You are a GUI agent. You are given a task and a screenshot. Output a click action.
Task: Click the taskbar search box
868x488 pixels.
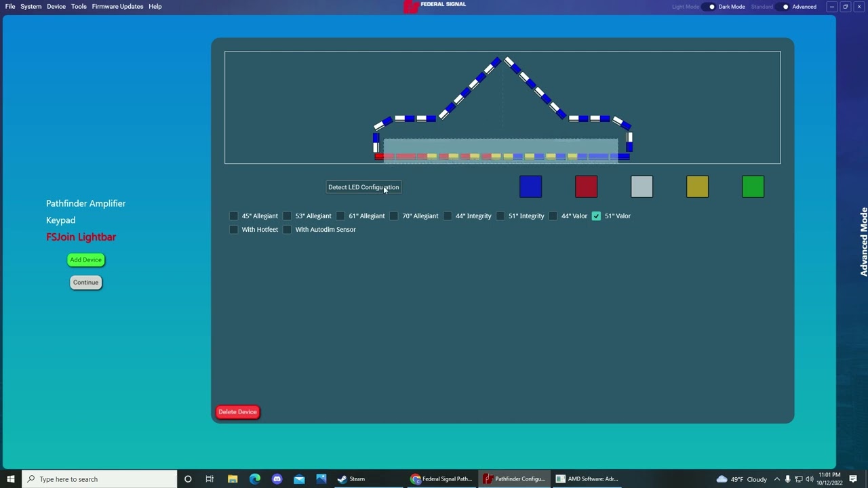pyautogui.click(x=99, y=479)
